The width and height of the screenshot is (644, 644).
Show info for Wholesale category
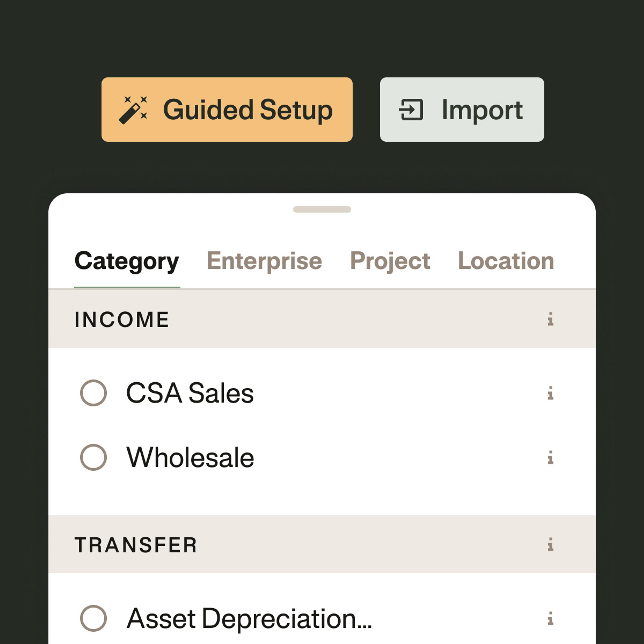(x=551, y=457)
